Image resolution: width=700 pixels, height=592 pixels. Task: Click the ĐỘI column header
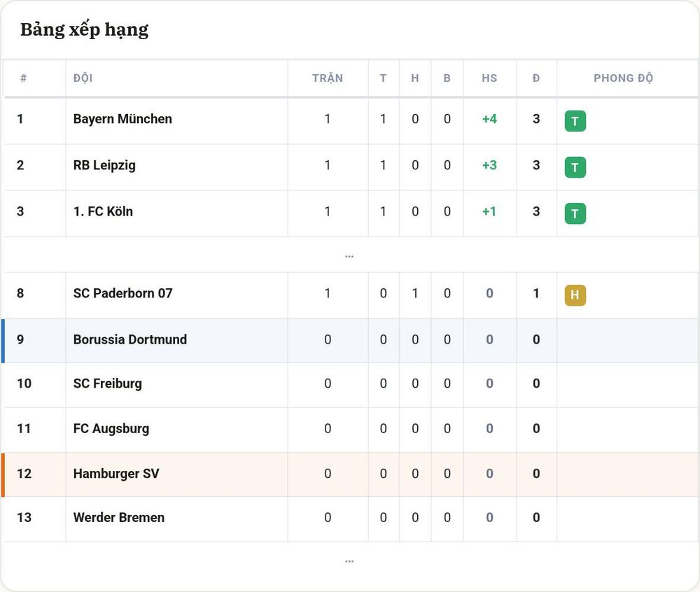83,78
